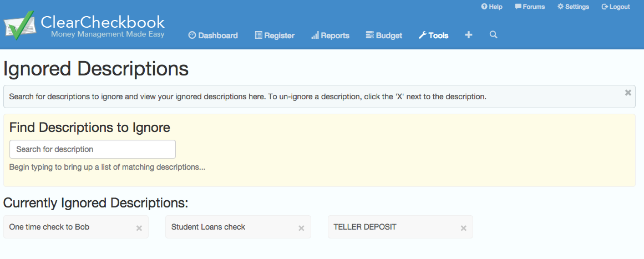The height and width of the screenshot is (259, 644).
Task: Expand the Tools menu
Action: pyautogui.click(x=433, y=35)
